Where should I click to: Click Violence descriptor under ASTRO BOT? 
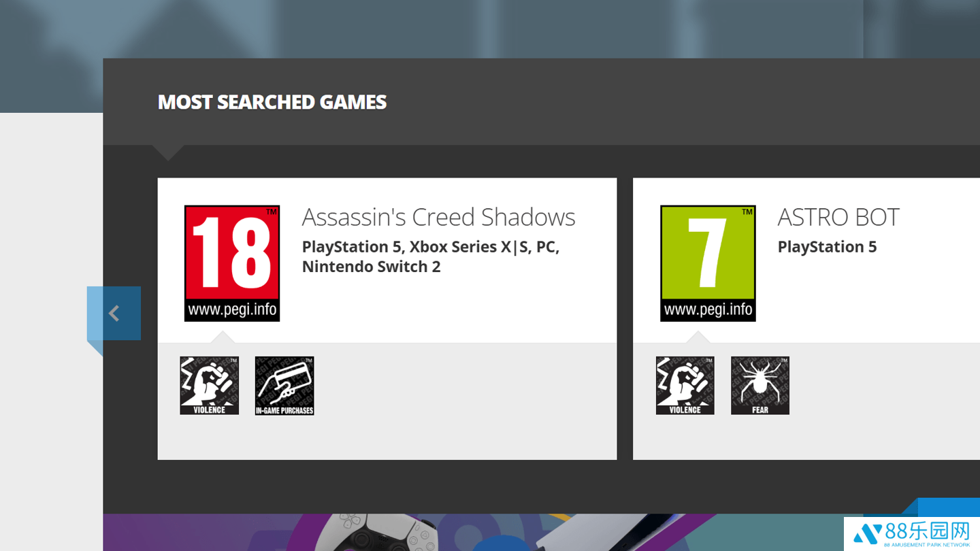click(x=685, y=385)
